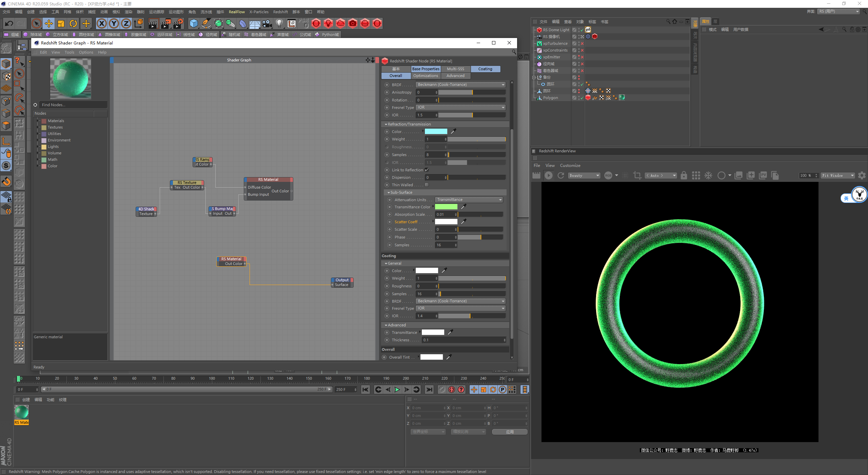Click the RenderView lock icon
The width and height of the screenshot is (868, 475).
pos(684,175)
